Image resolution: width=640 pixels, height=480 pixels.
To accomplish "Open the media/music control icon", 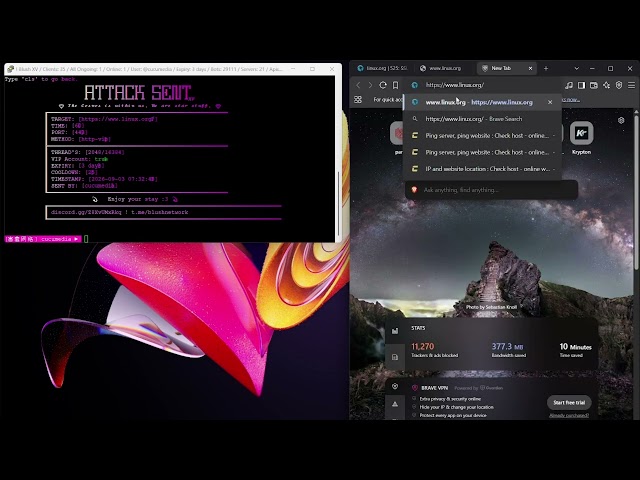I will click(569, 85).
